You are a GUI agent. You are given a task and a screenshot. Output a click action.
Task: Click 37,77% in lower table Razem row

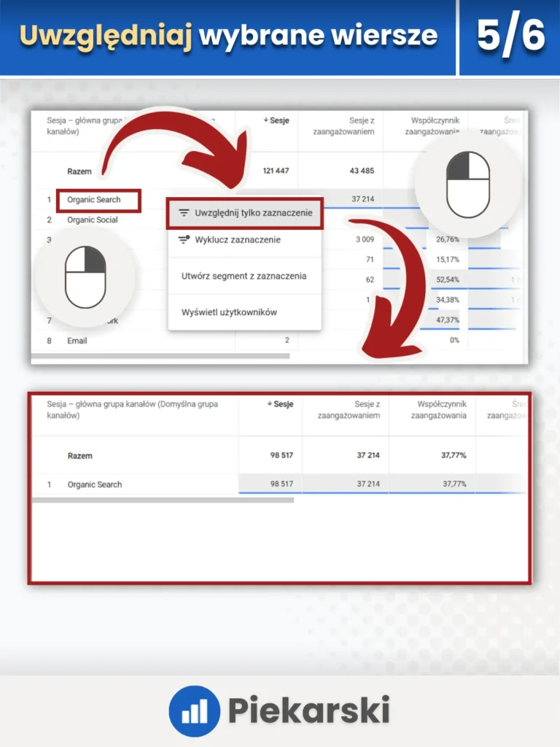pyautogui.click(x=454, y=455)
